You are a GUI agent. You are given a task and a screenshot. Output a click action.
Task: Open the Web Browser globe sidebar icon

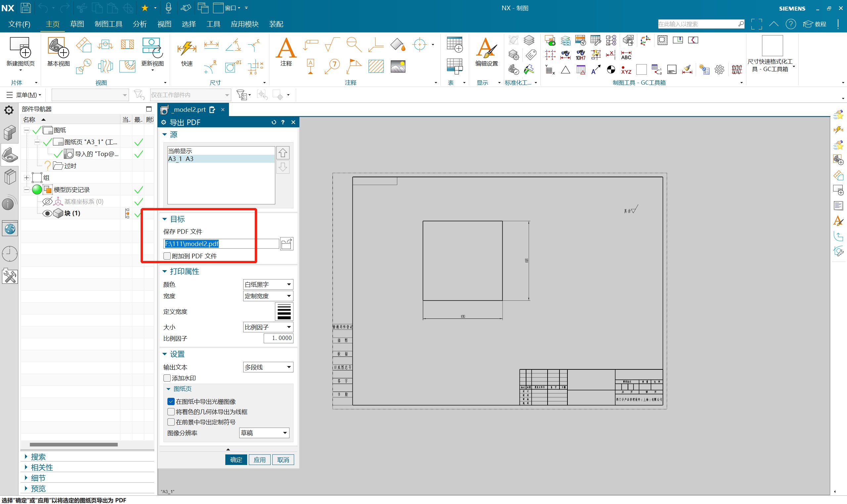click(10, 229)
